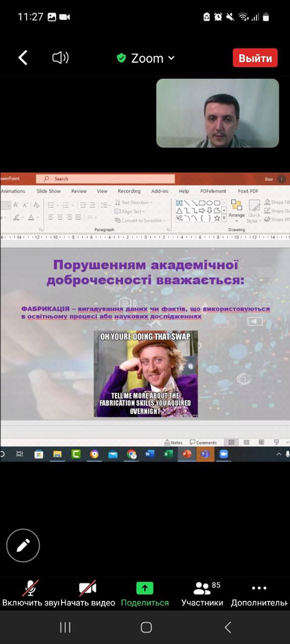290x644 pixels.
Task: Click the ФАБРИКАЦІЯ definition text
Action: (x=146, y=313)
